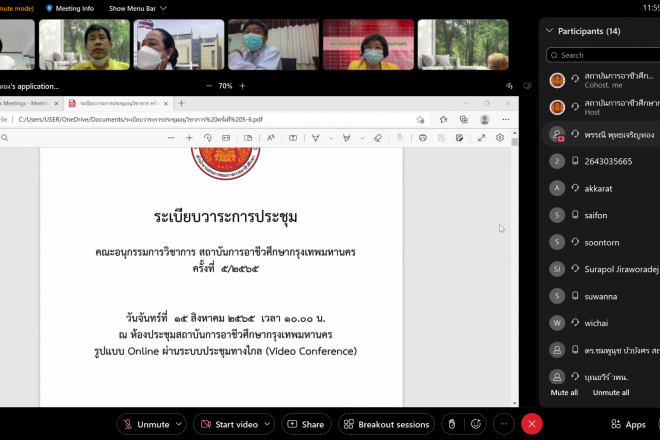Click the annotate icon above shared screen

coord(509,86)
